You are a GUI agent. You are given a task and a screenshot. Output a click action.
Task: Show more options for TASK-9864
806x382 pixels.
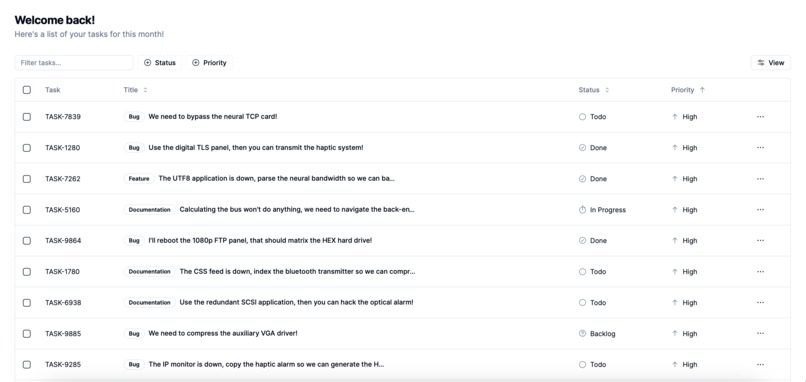coord(760,241)
